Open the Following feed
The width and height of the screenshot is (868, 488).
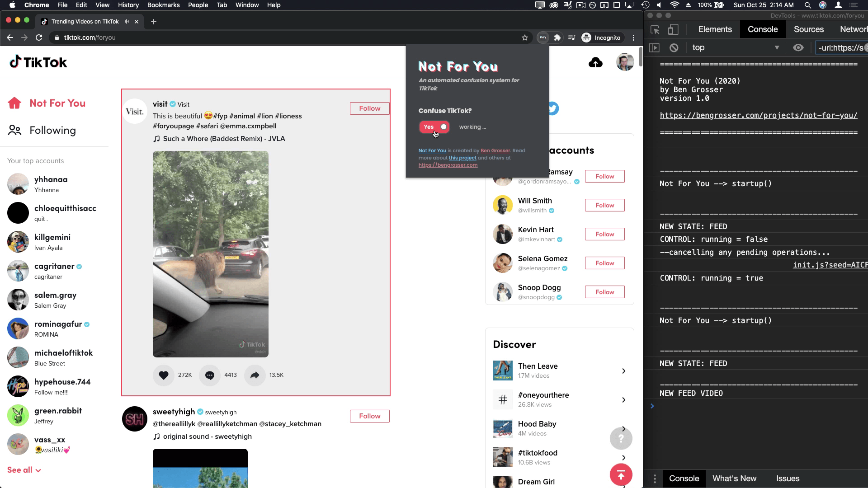(x=42, y=130)
